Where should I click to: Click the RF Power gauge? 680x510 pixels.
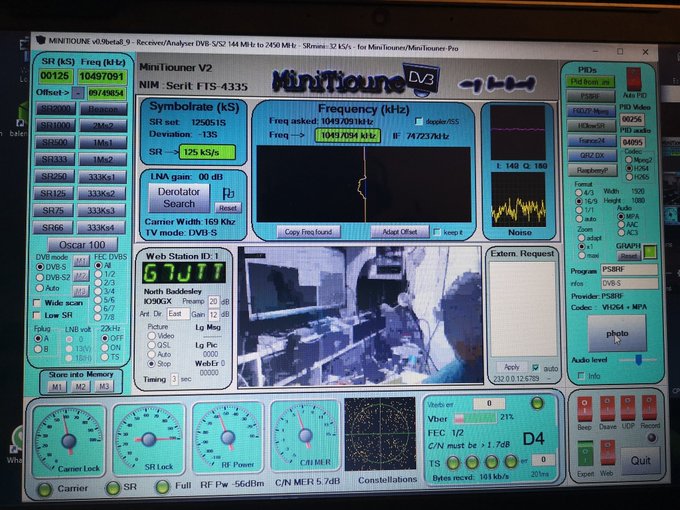(x=228, y=437)
